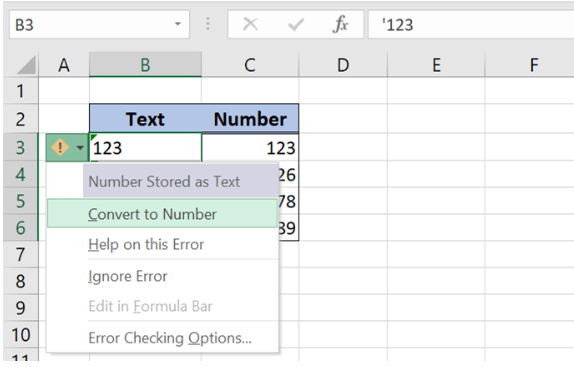Click the Enter checkmark icon in formula bar
Image resolution: width=574 pixels, height=367 pixels.
point(295,25)
